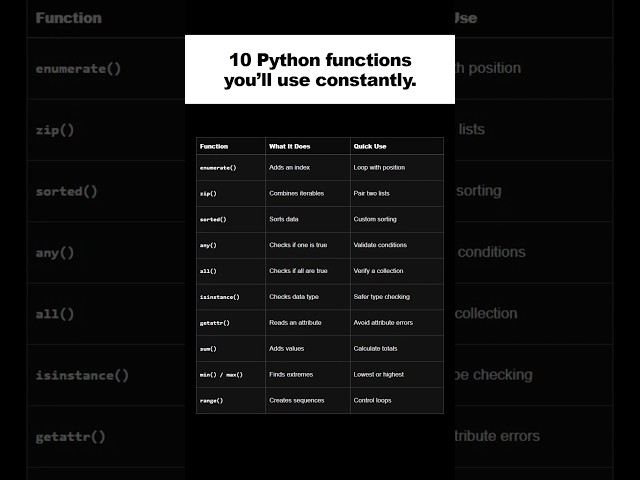Click the large dimmed sorted() text in background
The image size is (640, 480).
pos(67,191)
